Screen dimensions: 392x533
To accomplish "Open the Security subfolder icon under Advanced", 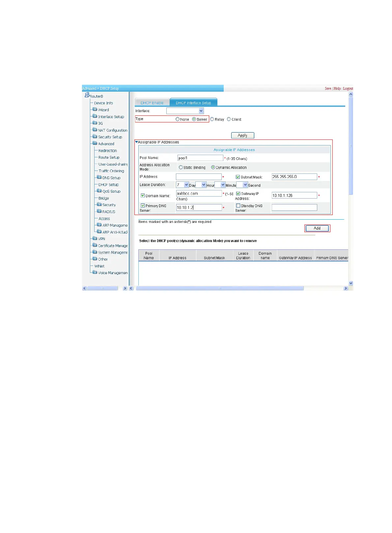I will tap(99, 204).
